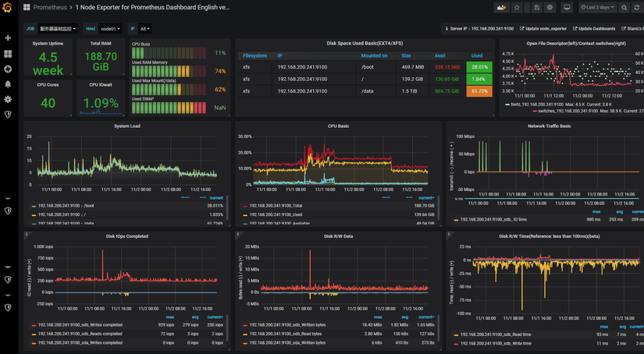The image size is (644, 354).
Task: Open the System Load panel title menu
Action: [x=127, y=126]
